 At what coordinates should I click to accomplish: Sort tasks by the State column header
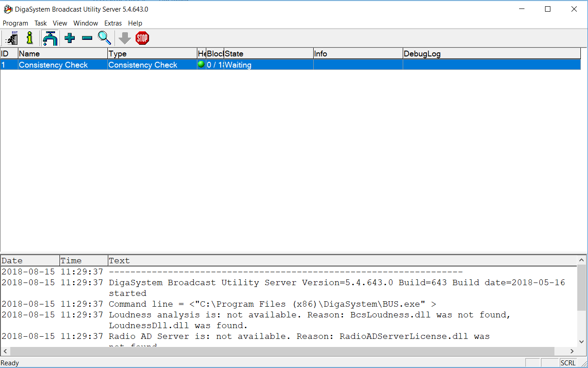pyautogui.click(x=268, y=54)
